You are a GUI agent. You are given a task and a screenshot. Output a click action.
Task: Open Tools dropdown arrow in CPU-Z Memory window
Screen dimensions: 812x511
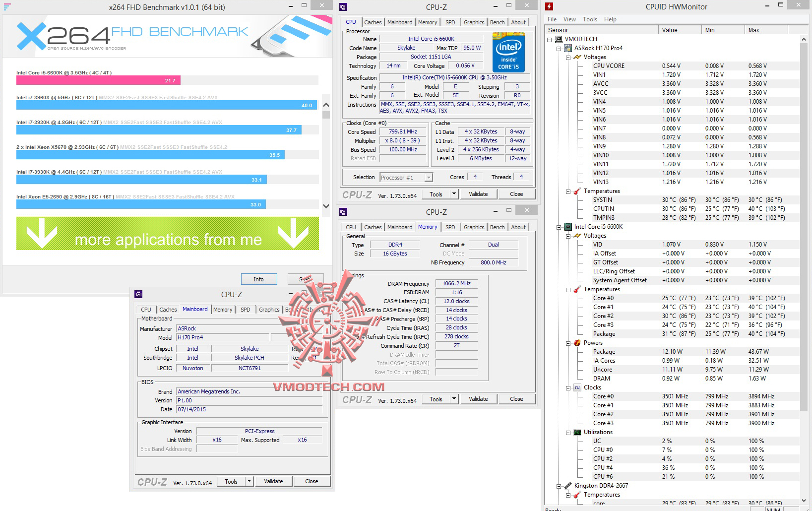click(454, 399)
